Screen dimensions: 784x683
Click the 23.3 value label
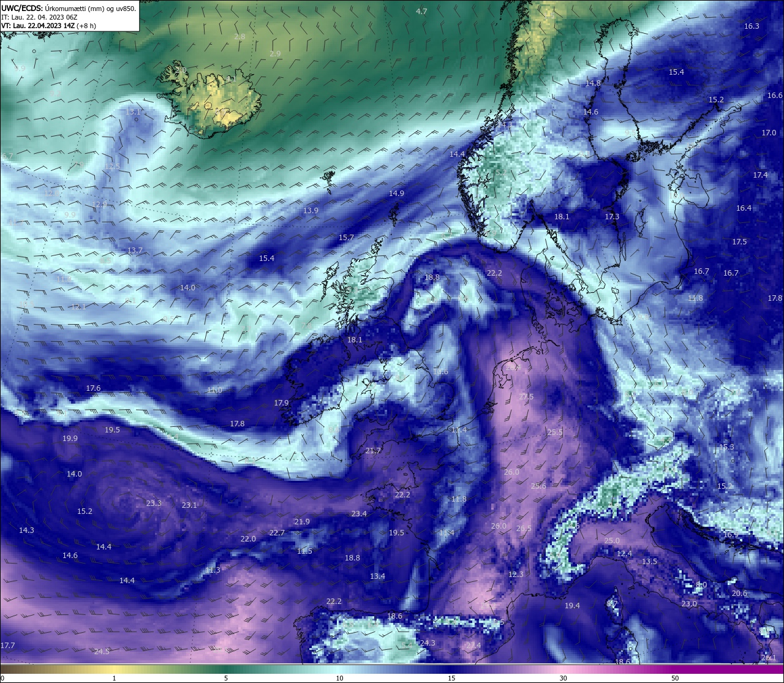tap(154, 504)
